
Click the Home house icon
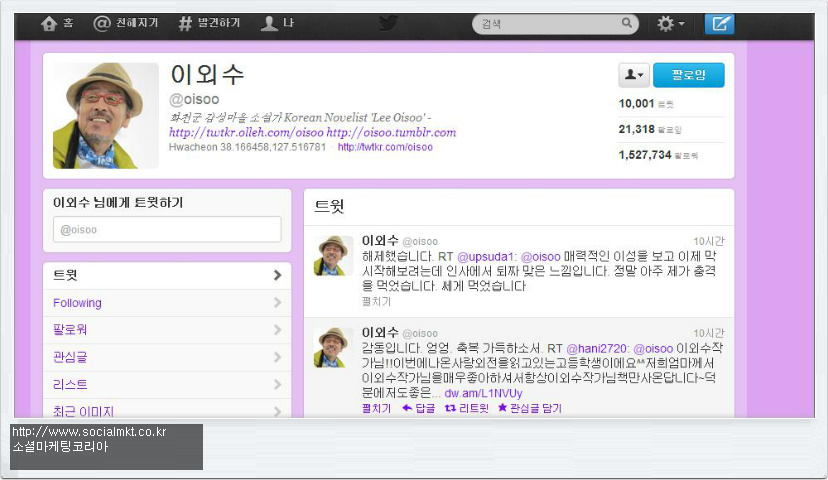49,24
